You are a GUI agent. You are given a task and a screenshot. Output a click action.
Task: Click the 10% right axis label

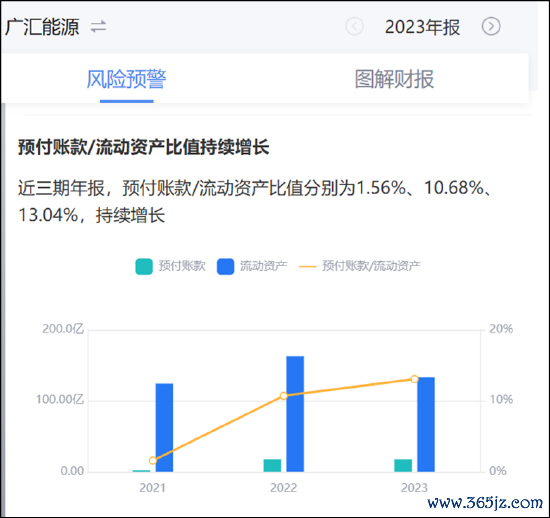point(501,399)
